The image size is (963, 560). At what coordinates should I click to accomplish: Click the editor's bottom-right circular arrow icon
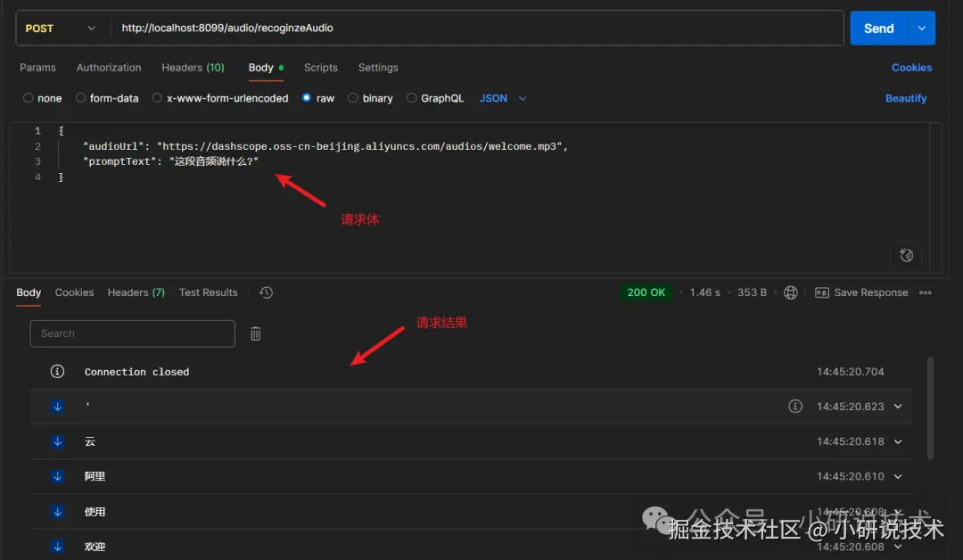pyautogui.click(x=906, y=255)
